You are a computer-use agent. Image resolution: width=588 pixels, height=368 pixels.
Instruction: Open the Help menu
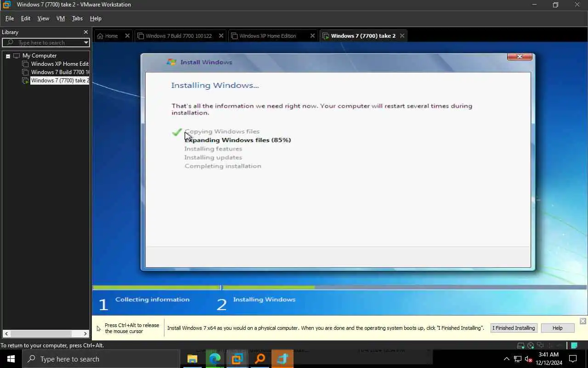coord(96,18)
